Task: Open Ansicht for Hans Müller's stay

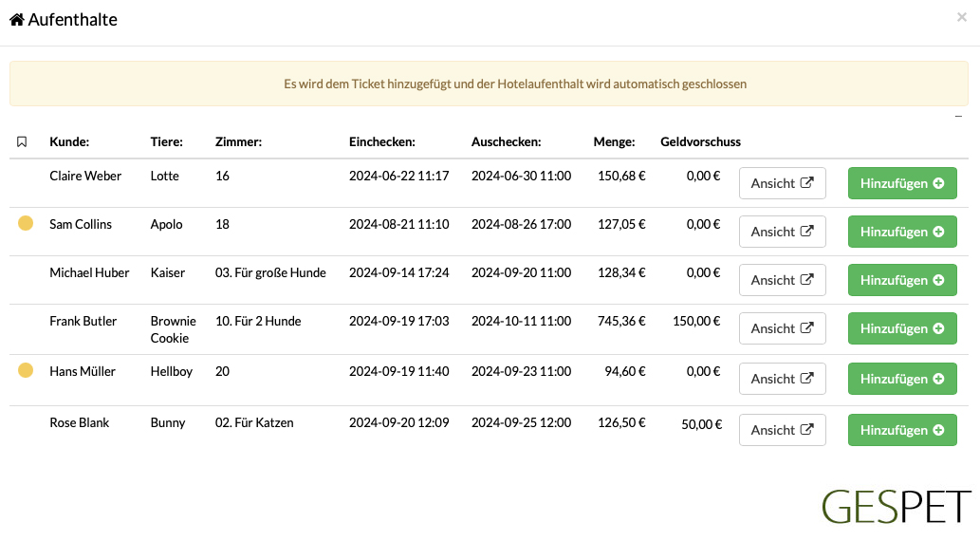Action: [x=782, y=379]
